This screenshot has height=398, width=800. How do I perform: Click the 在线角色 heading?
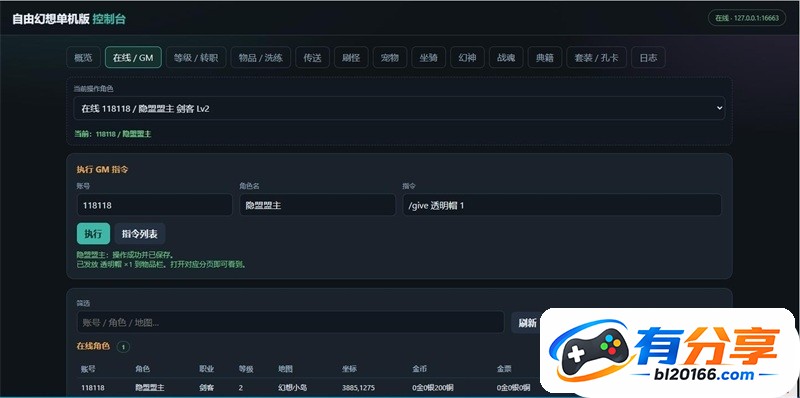pyautogui.click(x=93, y=346)
